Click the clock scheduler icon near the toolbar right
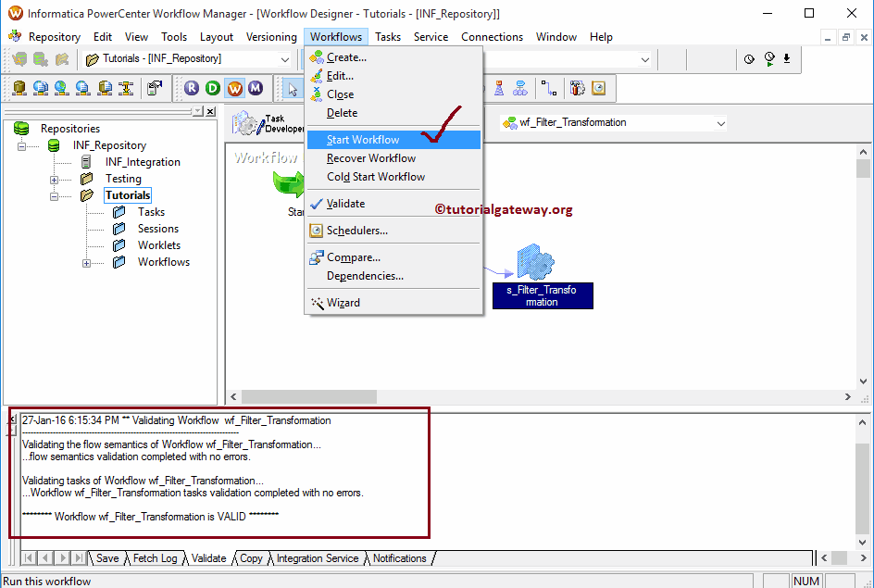874x588 pixels. (749, 58)
